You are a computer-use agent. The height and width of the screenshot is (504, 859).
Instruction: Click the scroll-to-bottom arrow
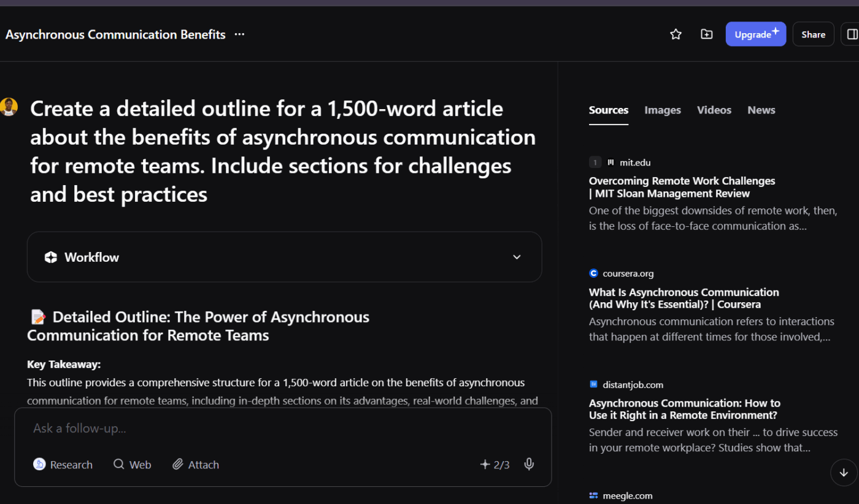844,473
